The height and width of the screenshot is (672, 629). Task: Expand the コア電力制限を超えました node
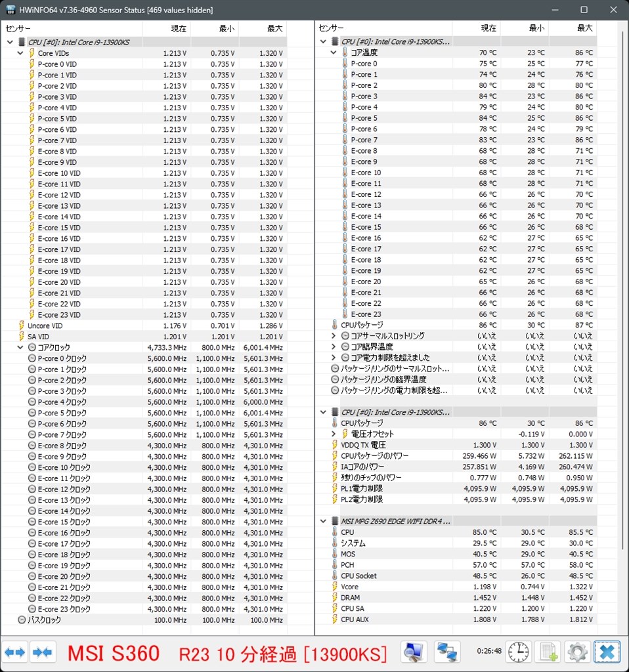(333, 358)
